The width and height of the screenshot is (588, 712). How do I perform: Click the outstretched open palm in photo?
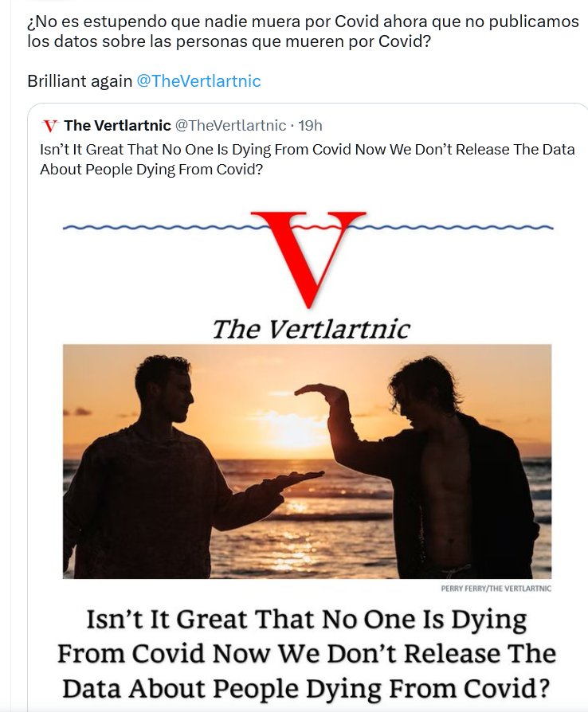(299, 479)
